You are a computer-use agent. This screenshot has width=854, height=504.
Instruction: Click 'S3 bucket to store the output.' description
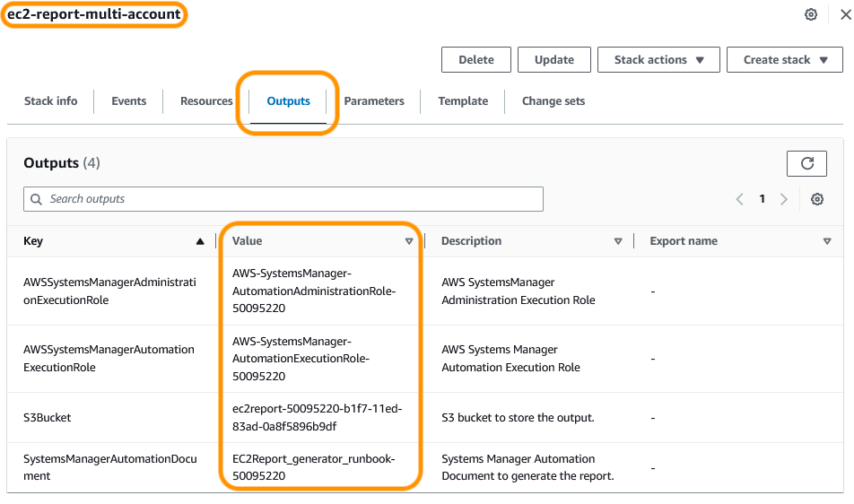[518, 418]
